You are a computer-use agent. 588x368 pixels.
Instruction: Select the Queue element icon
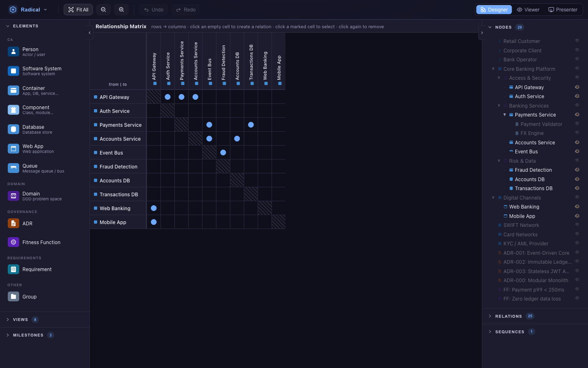(x=13, y=168)
